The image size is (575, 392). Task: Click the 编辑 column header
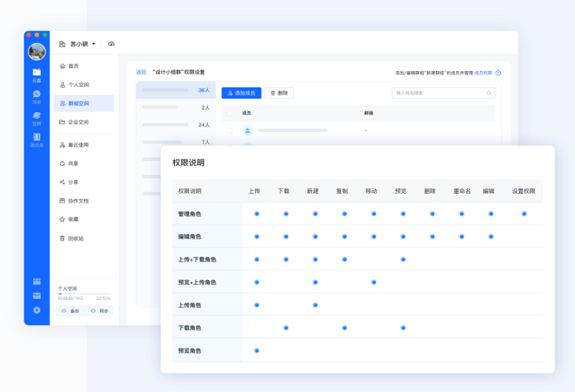point(489,191)
